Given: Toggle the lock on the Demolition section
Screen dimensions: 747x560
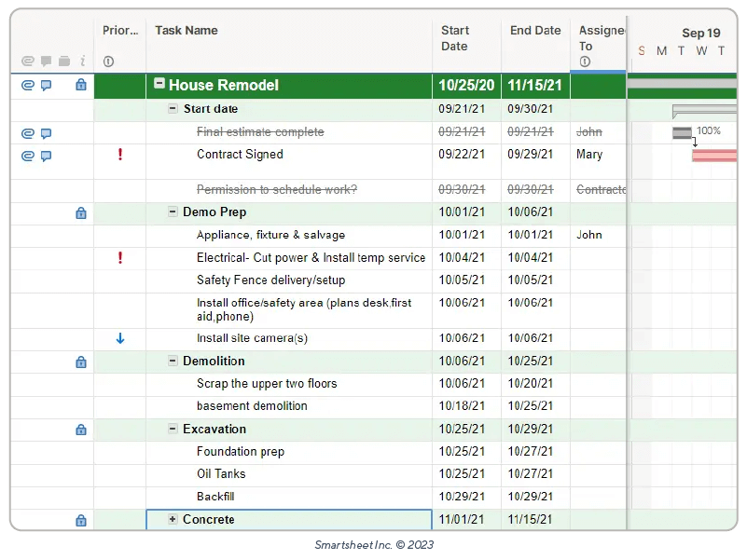Looking at the screenshot, I should tap(81, 361).
